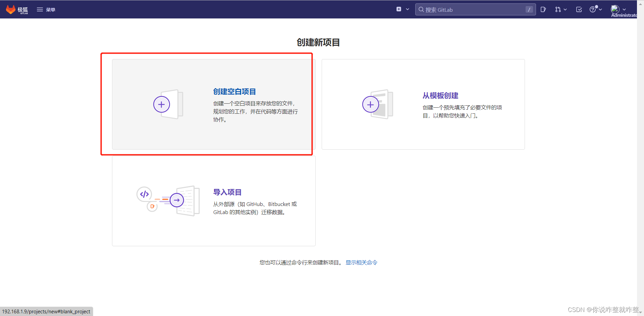Open the to-do list icon
The width and height of the screenshot is (644, 316).
[x=579, y=9]
